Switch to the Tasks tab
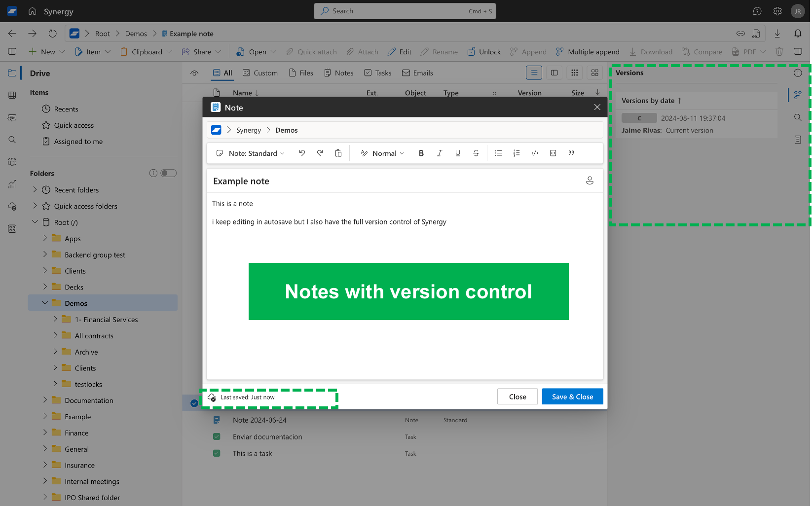812x506 pixels. [378, 73]
